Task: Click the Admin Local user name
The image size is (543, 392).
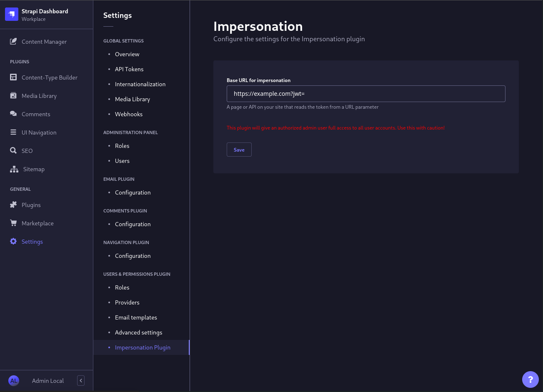Action: tap(48, 381)
